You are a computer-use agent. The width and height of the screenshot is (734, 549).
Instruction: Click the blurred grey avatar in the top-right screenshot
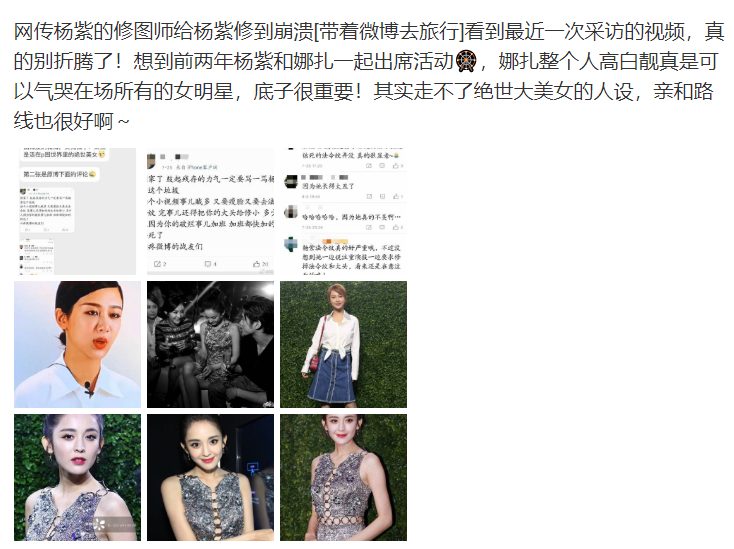[x=291, y=211]
